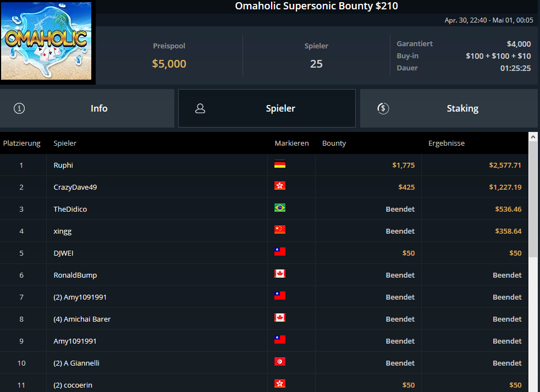Click the Taiwan flag for (2) Amy1091991
The width and height of the screenshot is (540, 392).
click(280, 296)
